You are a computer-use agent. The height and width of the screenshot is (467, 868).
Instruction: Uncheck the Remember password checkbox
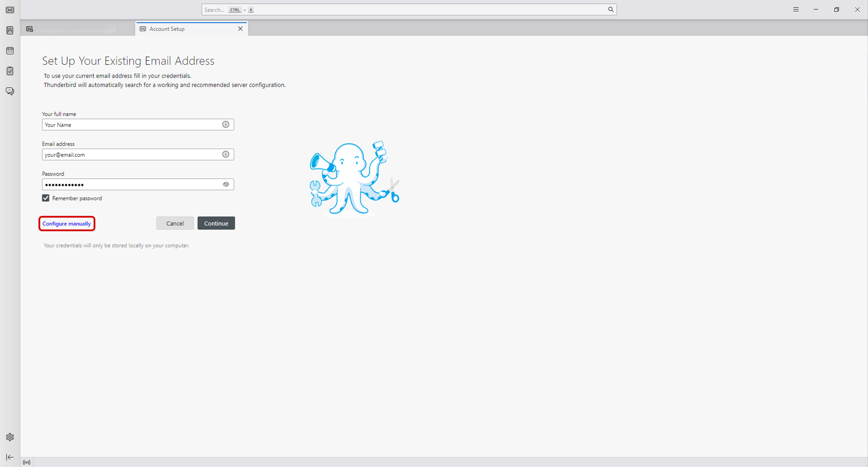click(x=46, y=198)
